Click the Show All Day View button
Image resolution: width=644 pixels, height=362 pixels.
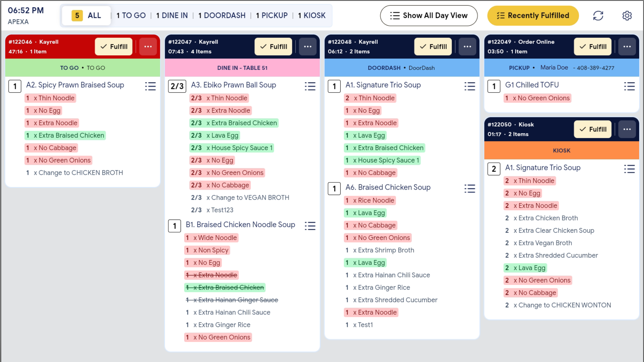click(x=429, y=16)
